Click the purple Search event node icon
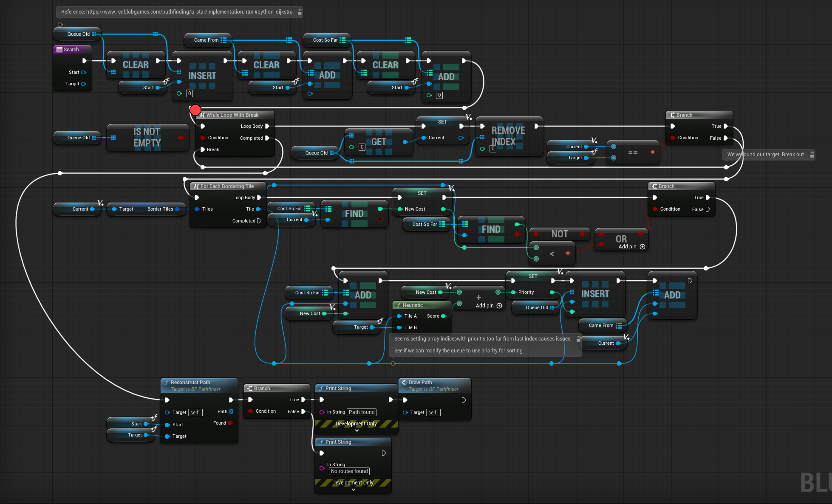Image resolution: width=832 pixels, height=504 pixels. click(x=59, y=49)
